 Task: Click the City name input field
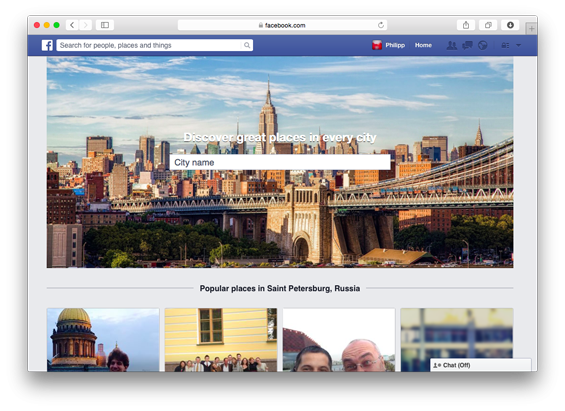coord(280,162)
